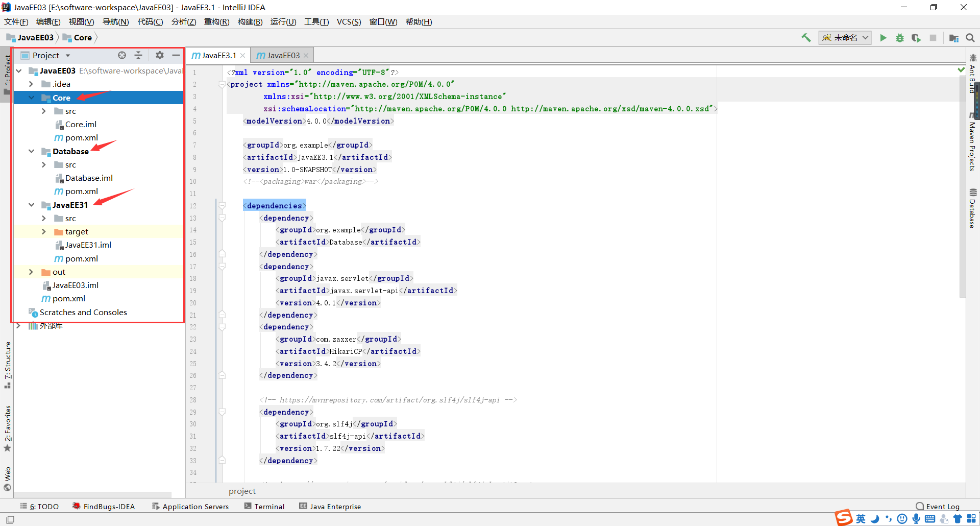Toggle fold at dependency line 22

point(222,327)
